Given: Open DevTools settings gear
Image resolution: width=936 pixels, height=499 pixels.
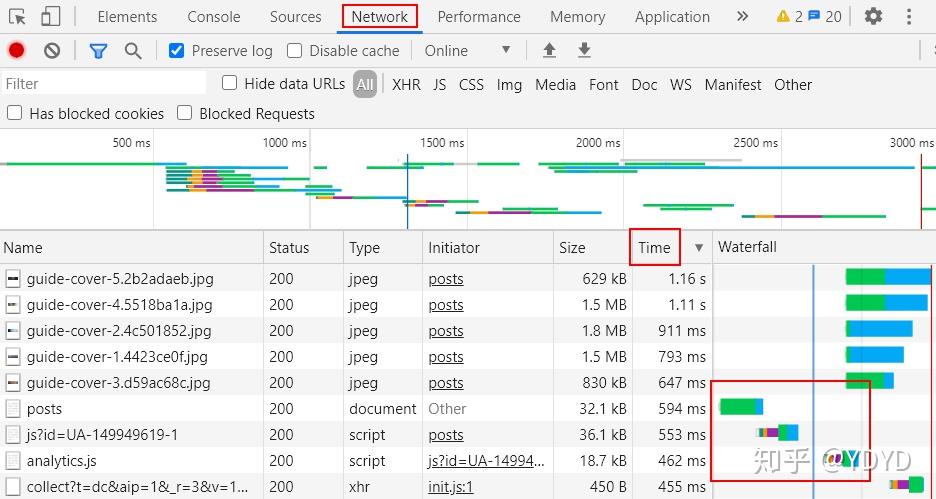Looking at the screenshot, I should [x=873, y=16].
